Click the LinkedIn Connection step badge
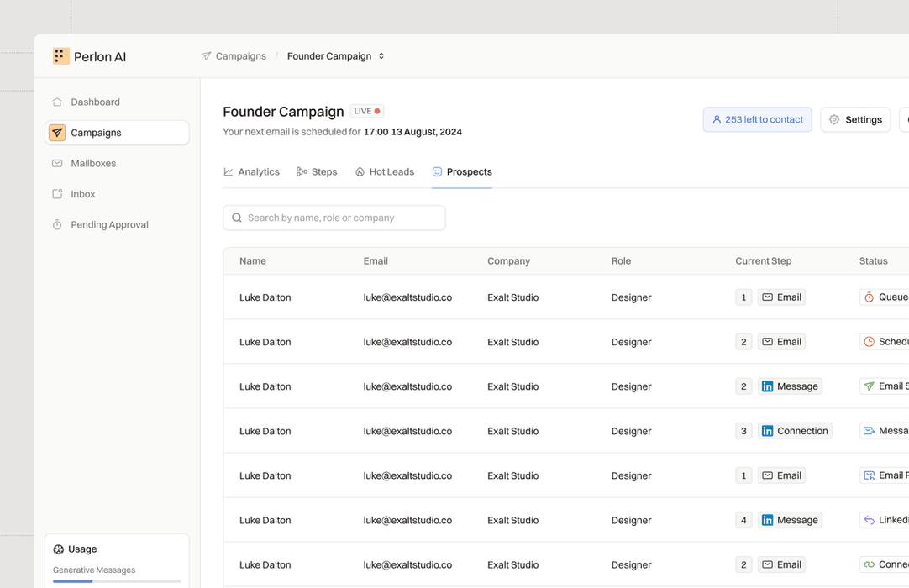This screenshot has width=909, height=588. coord(795,431)
